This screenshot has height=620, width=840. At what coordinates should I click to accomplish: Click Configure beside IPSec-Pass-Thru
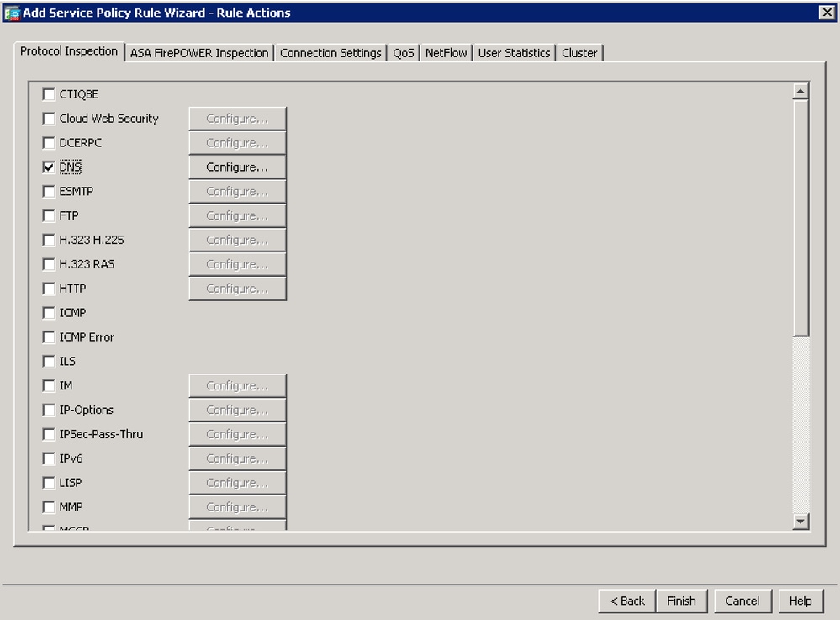[x=237, y=434]
